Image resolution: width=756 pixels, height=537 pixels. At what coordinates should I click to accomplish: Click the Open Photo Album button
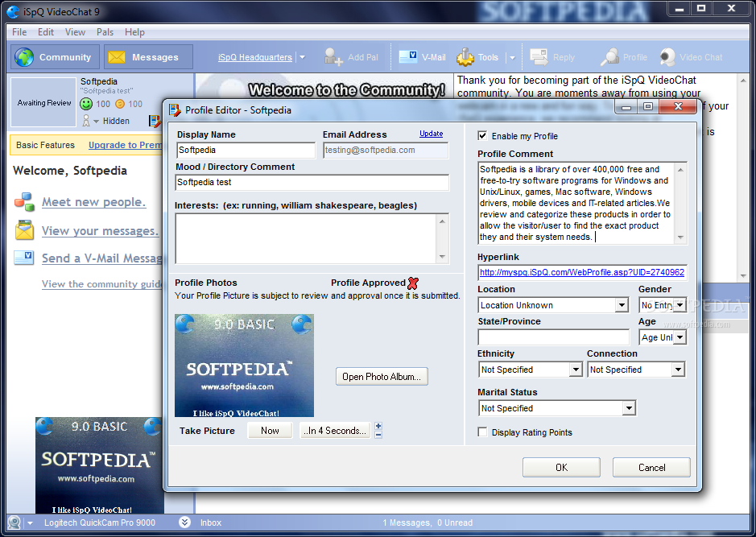tap(382, 377)
